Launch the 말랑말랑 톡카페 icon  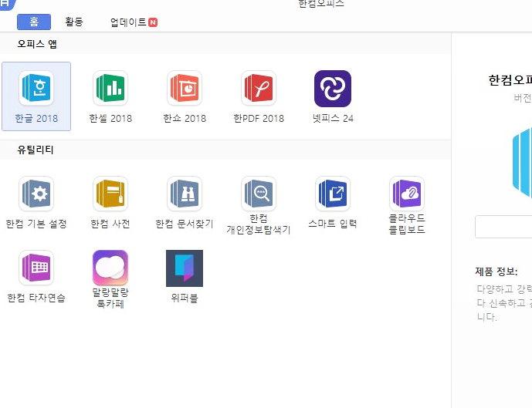110,268
